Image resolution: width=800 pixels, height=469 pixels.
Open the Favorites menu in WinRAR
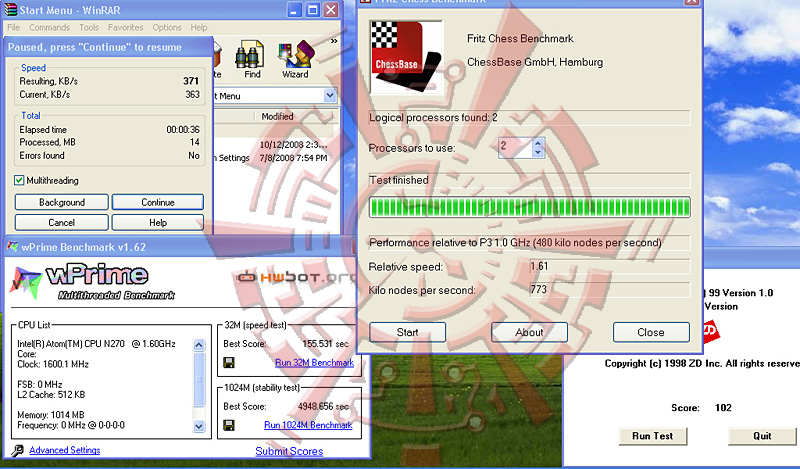pyautogui.click(x=126, y=28)
